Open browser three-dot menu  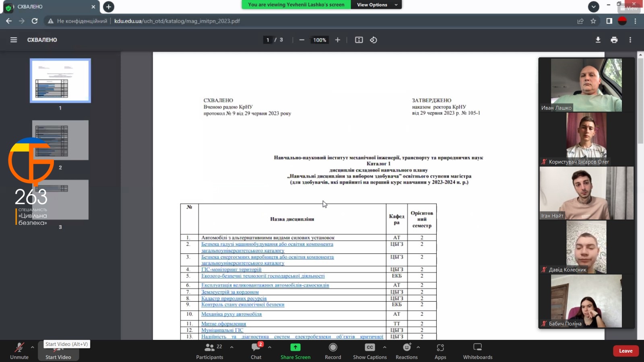[x=636, y=21]
